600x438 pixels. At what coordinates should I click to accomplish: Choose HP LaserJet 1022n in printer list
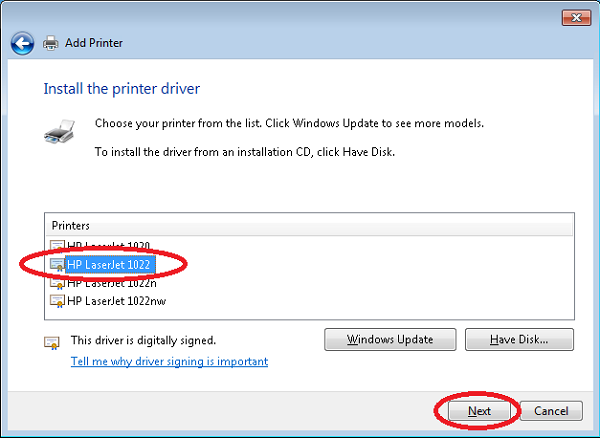(x=112, y=282)
